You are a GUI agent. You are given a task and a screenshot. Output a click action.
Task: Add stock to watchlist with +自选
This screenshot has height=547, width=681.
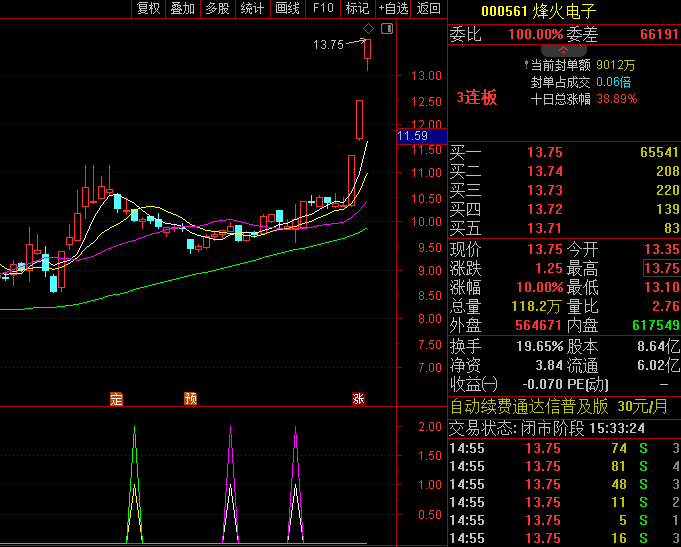[x=392, y=9]
